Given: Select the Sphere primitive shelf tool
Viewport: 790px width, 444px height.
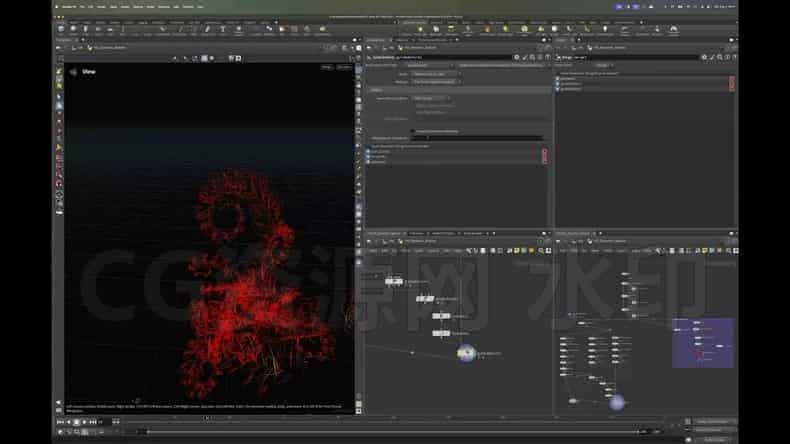Looking at the screenshot, I should point(73,30).
